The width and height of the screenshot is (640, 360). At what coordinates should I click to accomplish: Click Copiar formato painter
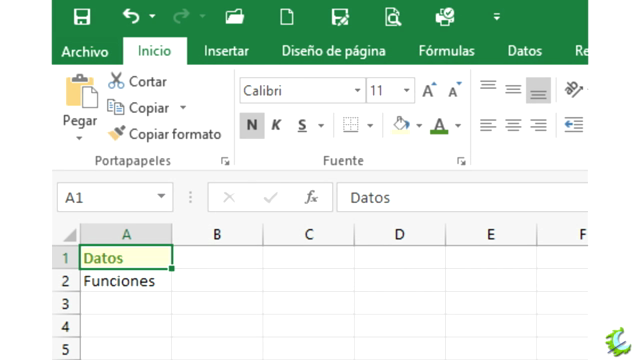[164, 134]
